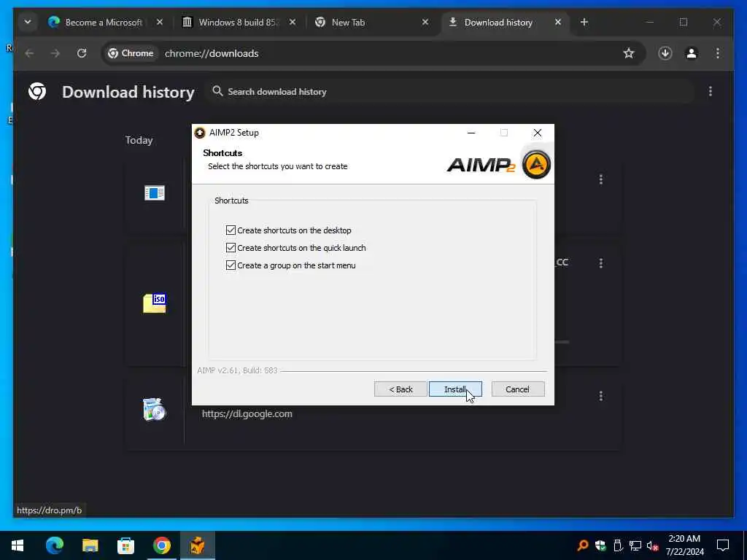
Task: Open the https://dl.google.com link
Action: [247, 414]
